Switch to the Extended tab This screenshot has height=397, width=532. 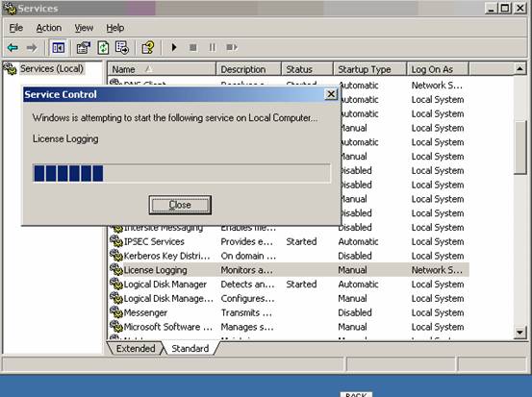coord(136,349)
